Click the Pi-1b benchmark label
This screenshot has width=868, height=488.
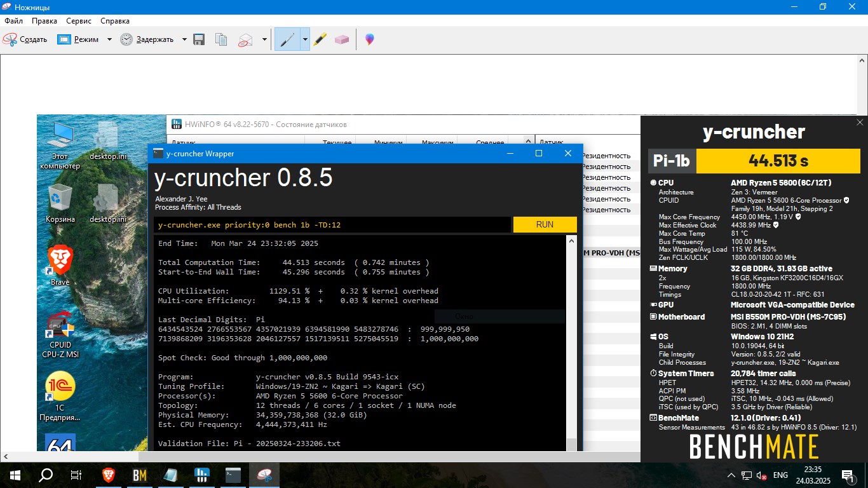(672, 161)
